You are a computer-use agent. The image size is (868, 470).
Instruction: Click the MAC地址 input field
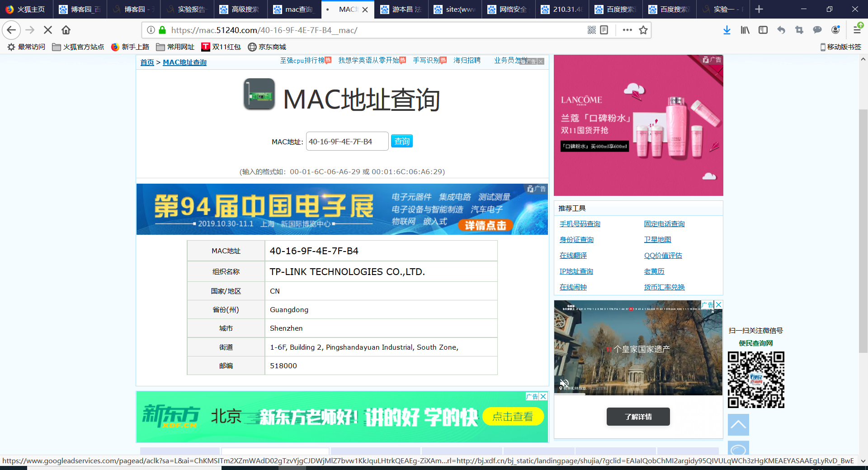click(x=347, y=142)
